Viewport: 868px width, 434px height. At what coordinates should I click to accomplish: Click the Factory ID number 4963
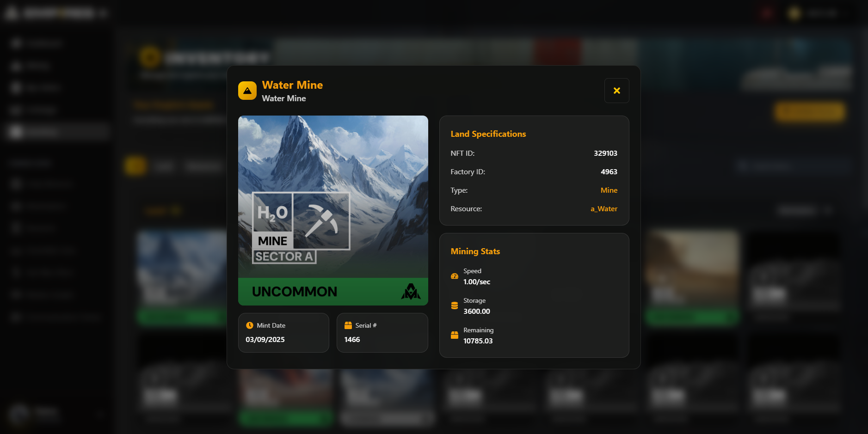(609, 172)
